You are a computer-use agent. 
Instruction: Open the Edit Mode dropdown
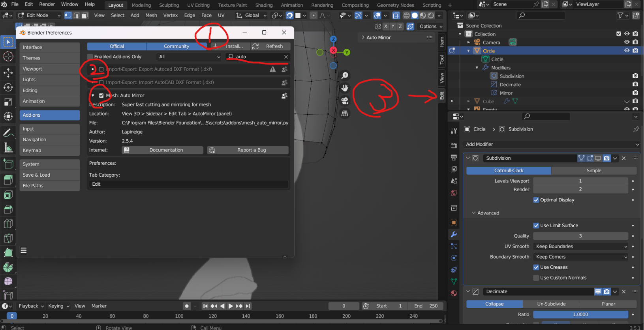tap(39, 15)
